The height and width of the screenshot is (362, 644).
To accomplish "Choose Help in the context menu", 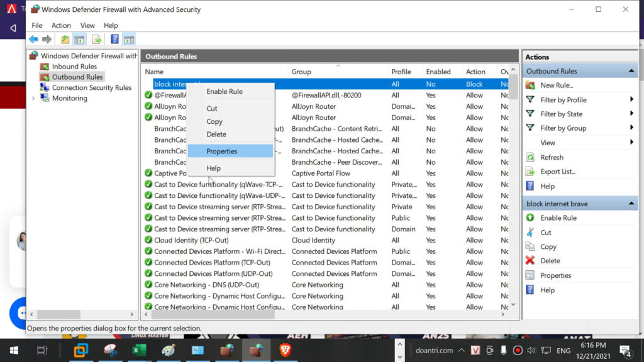I will (231, 168).
